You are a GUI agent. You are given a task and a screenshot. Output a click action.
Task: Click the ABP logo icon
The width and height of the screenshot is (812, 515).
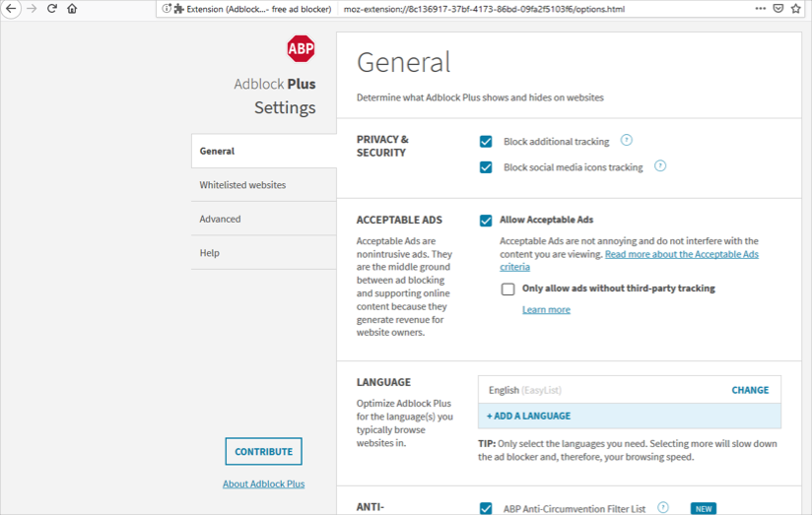(301, 48)
